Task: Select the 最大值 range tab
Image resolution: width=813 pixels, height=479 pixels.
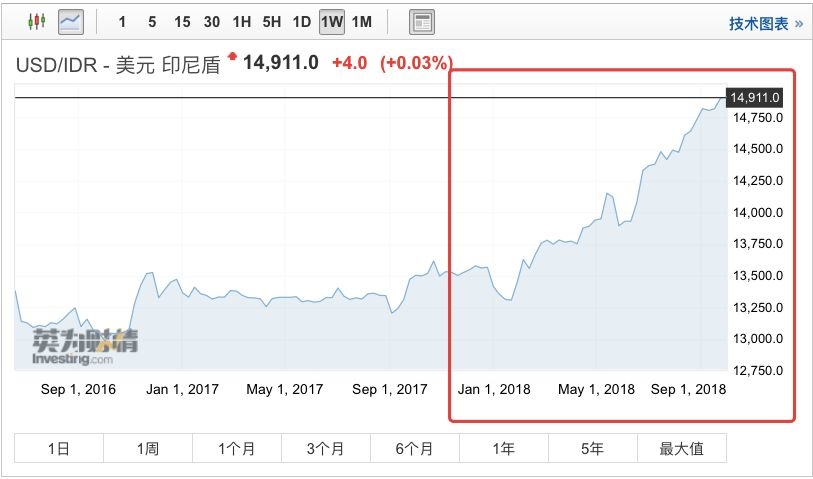Action: (x=681, y=449)
